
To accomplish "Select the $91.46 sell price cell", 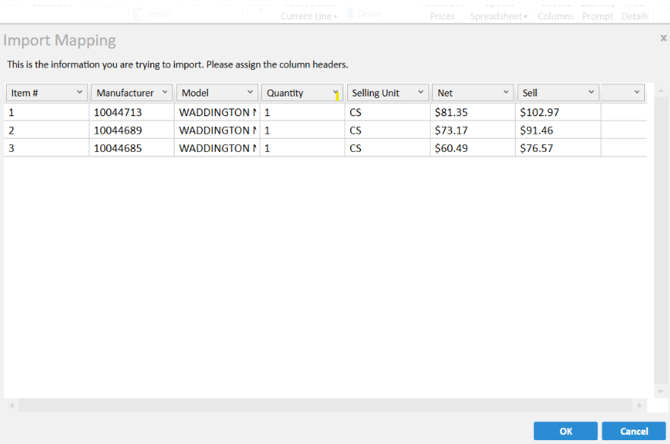I will (558, 130).
